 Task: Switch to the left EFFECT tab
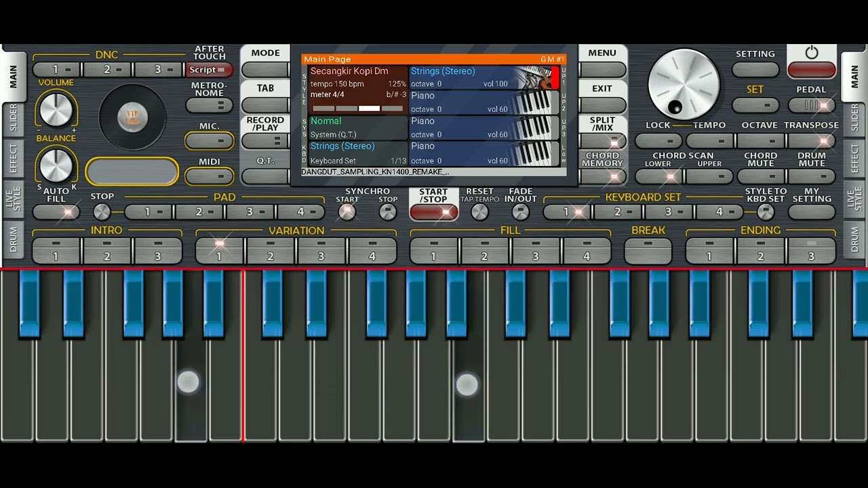tap(13, 157)
